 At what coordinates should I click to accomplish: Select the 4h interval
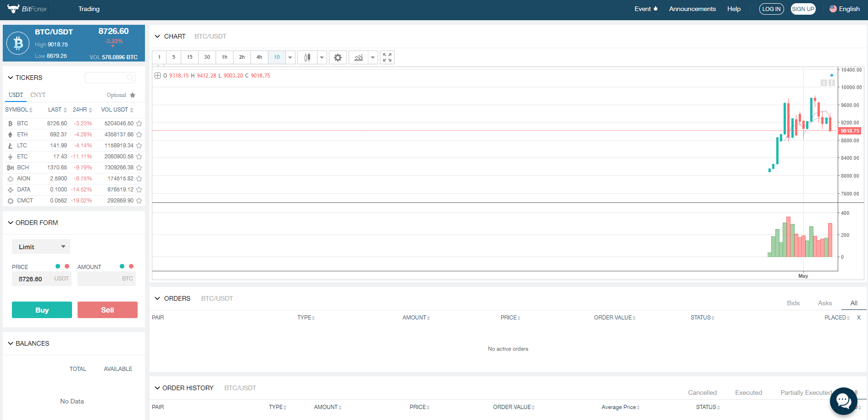point(259,57)
